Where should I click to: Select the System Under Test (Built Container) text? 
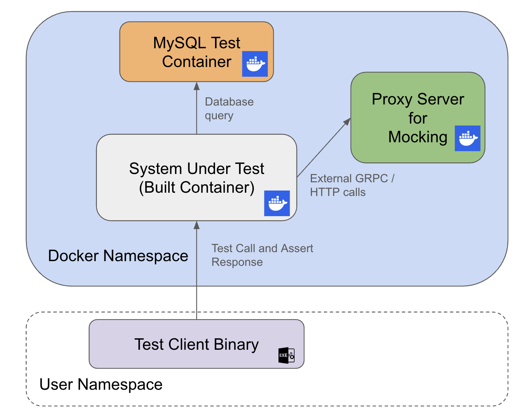197,178
